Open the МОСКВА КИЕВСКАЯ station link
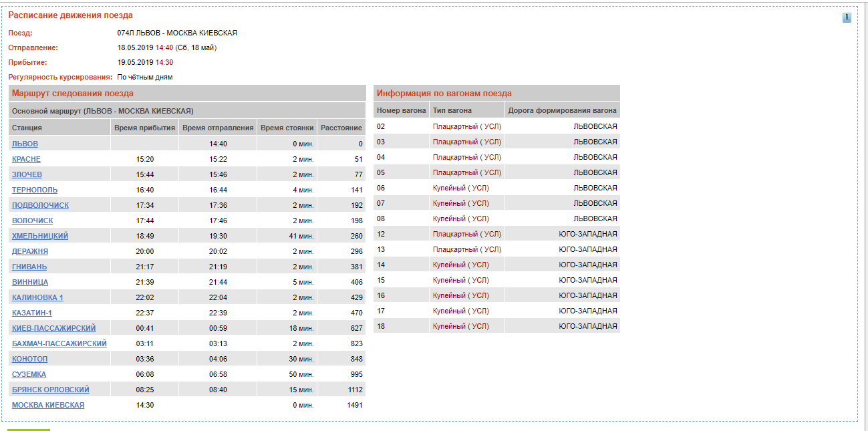This screenshot has width=868, height=431. [x=48, y=405]
